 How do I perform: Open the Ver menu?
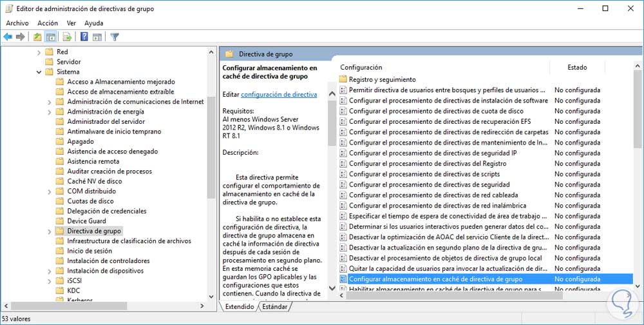coord(71,23)
